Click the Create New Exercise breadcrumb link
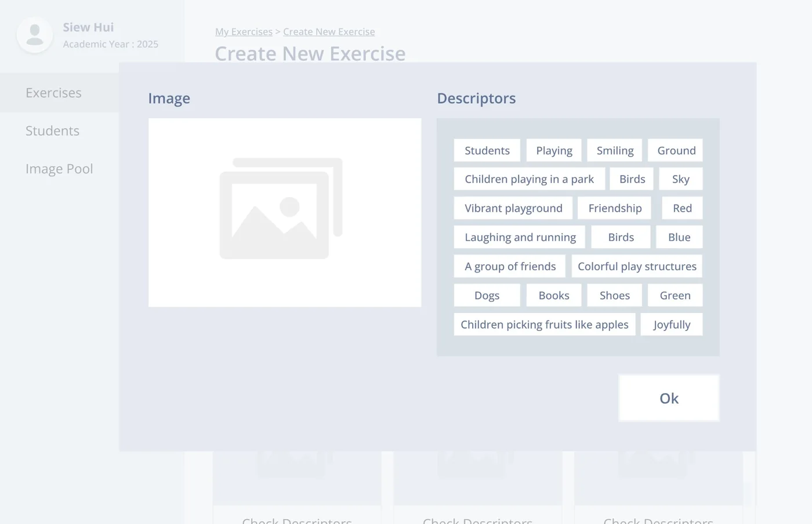Viewport: 812px width, 524px height. tap(329, 32)
